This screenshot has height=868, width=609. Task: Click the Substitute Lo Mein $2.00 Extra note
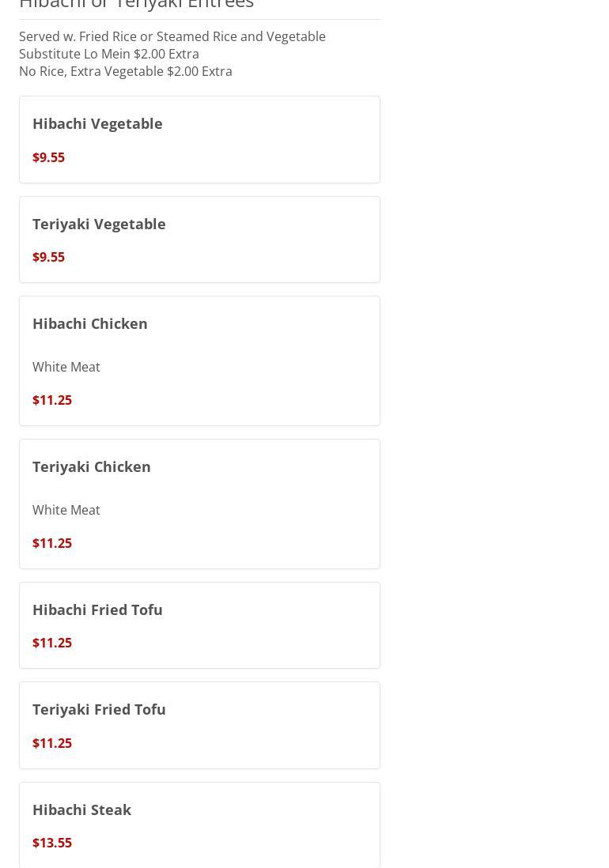point(109,54)
